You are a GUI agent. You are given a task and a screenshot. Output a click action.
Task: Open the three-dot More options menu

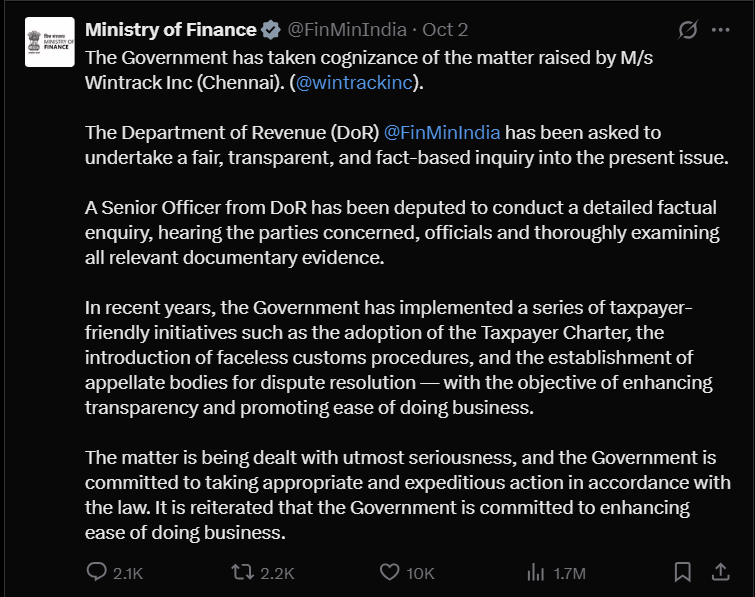pyautogui.click(x=720, y=30)
